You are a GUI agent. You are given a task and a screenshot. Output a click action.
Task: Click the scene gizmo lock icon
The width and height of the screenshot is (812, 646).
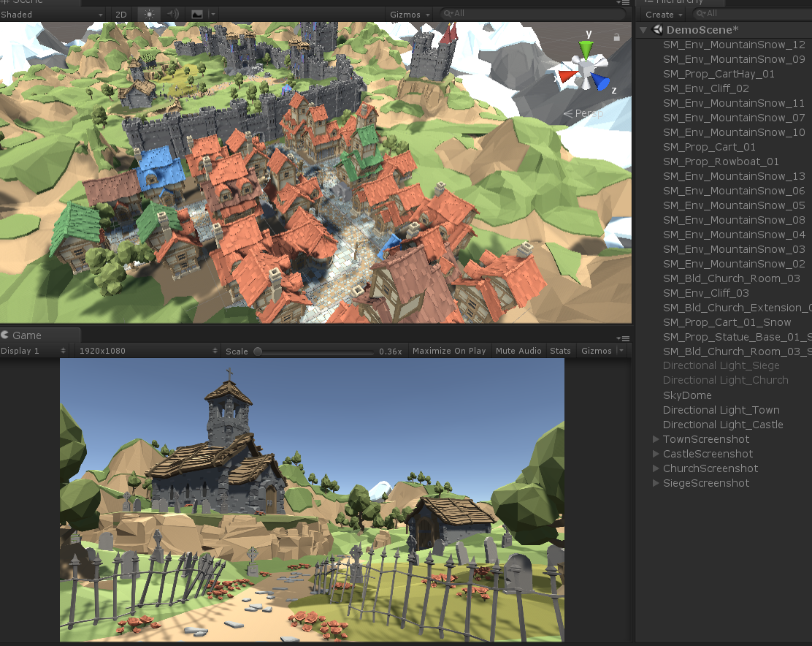click(616, 37)
